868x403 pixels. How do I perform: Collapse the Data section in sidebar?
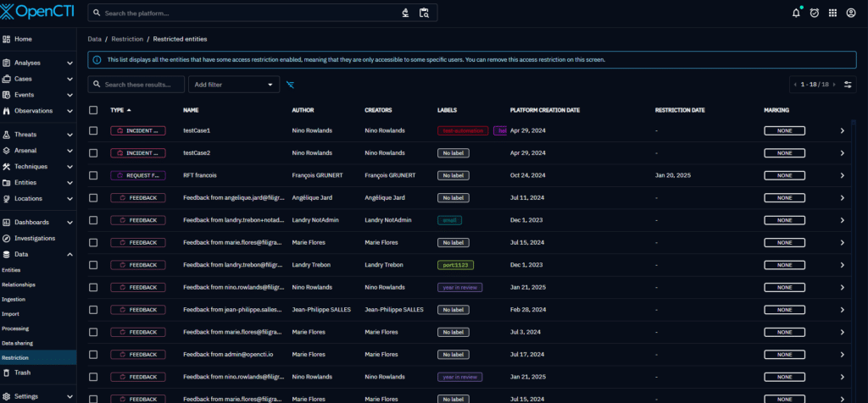pos(70,254)
